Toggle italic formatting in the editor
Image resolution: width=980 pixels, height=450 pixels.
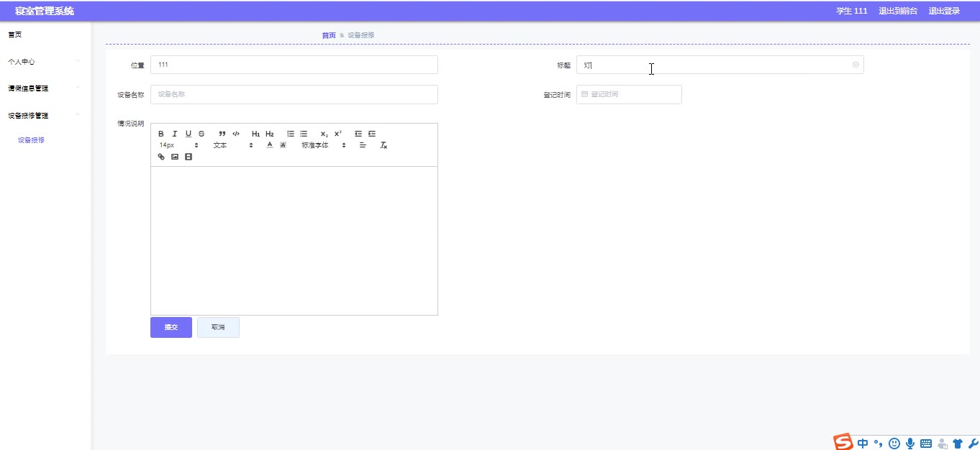pos(174,134)
